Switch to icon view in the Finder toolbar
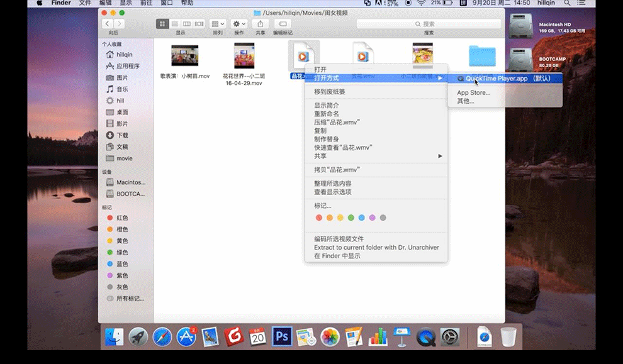This screenshot has height=364, width=623. pyautogui.click(x=164, y=23)
